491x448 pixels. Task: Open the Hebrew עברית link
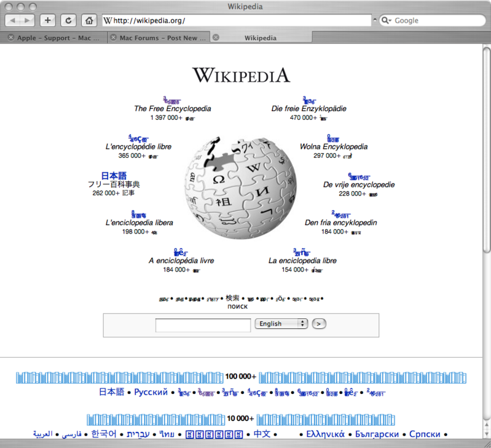pyautogui.click(x=138, y=434)
